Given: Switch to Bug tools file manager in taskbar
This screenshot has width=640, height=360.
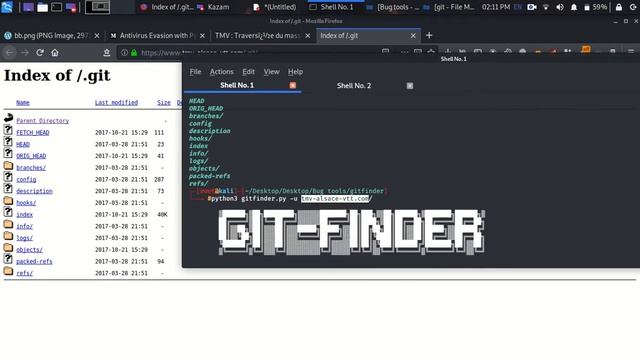Looking at the screenshot, I should coord(393,7).
